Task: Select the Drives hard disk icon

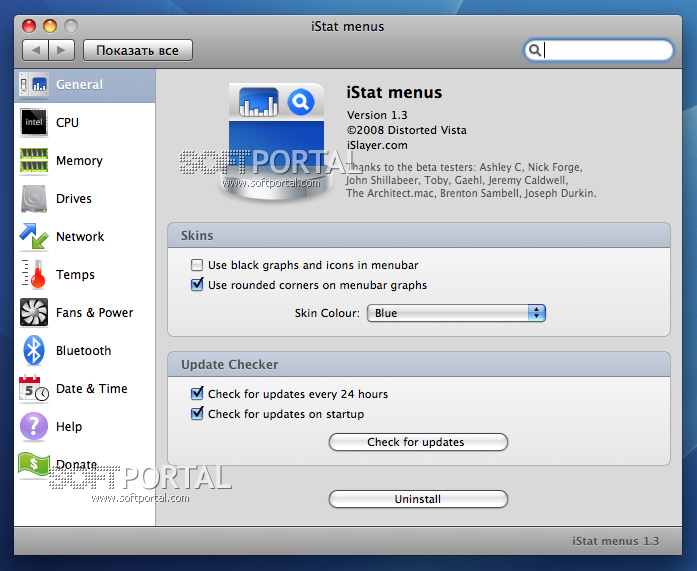Action: pos(34,199)
